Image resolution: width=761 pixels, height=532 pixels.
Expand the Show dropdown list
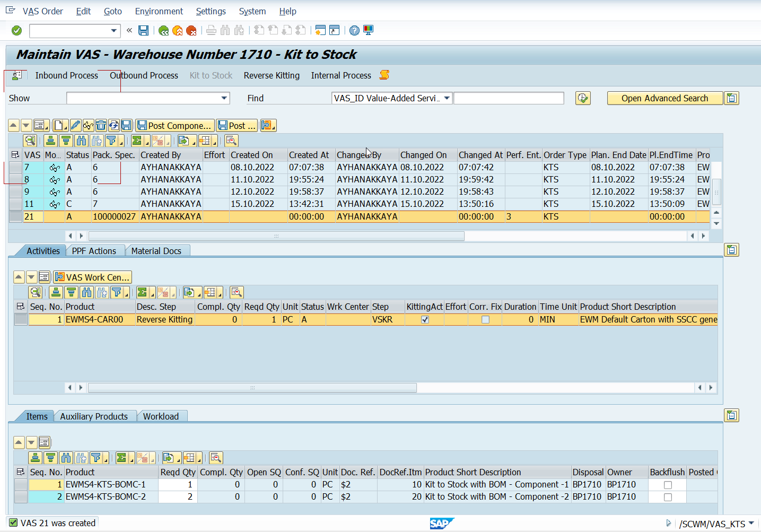pyautogui.click(x=224, y=98)
